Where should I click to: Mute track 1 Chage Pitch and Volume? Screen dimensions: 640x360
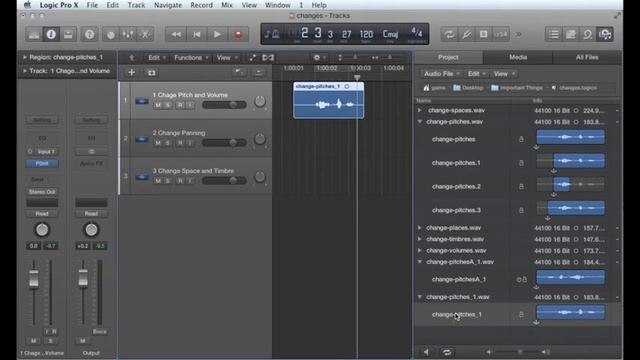[x=158, y=105]
